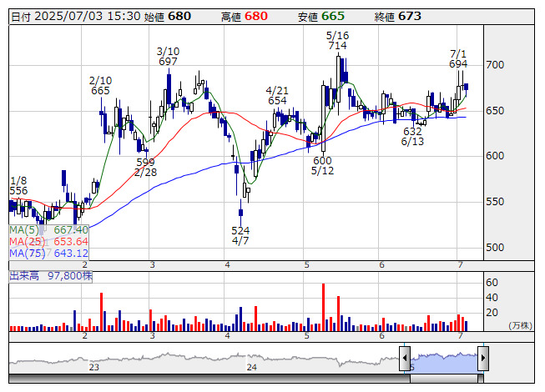Click the year 23 marker in overview

point(93,367)
